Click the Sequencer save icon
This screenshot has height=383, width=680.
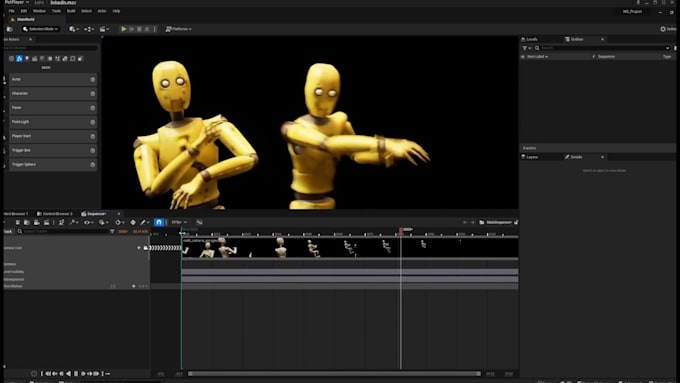click(18, 223)
